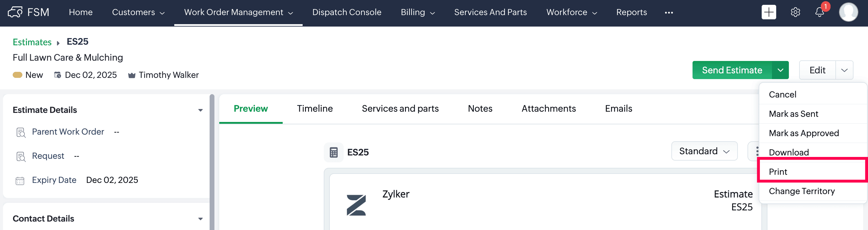Switch to the Services and parts tab
The image size is (868, 230).
[x=400, y=108]
